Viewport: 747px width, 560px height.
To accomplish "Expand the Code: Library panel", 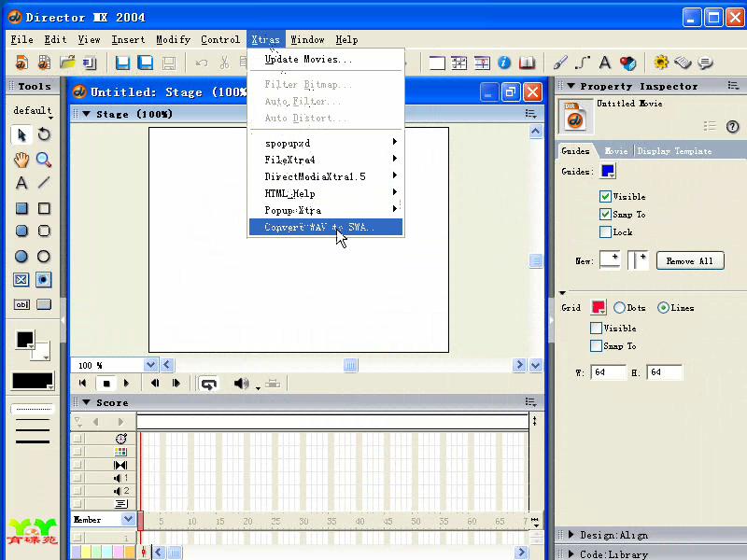I will tap(571, 553).
